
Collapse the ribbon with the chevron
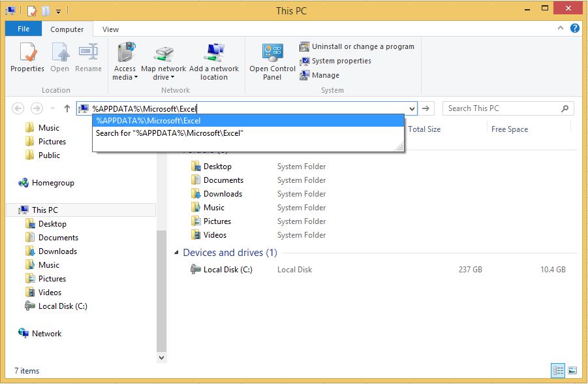point(560,28)
